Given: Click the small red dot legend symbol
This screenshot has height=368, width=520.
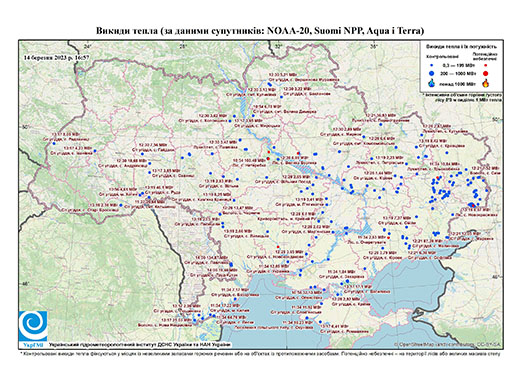Looking at the screenshot, I should 485,65.
